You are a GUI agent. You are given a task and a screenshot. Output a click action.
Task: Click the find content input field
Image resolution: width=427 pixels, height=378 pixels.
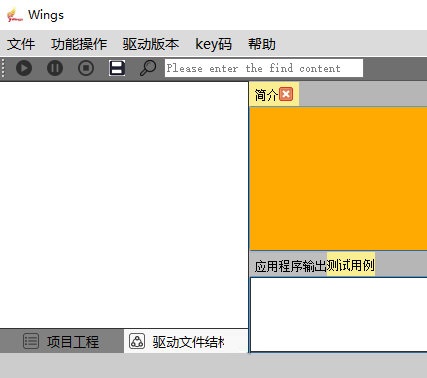tap(264, 68)
